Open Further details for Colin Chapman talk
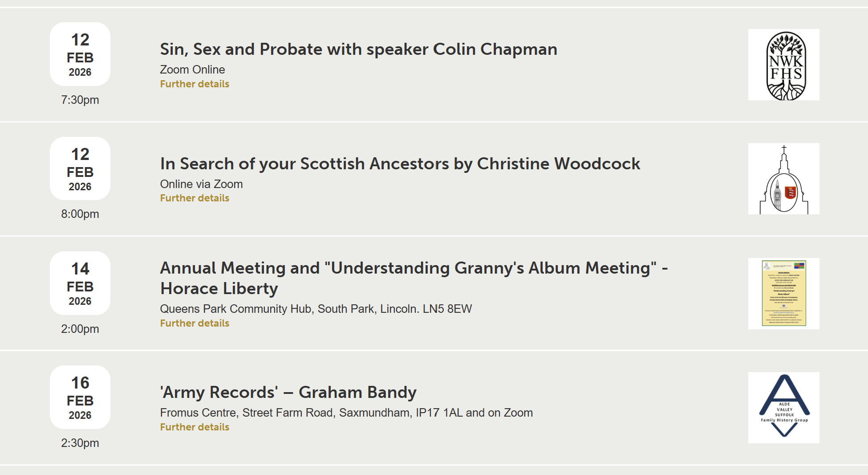Image resolution: width=868 pixels, height=475 pixels. click(x=195, y=84)
